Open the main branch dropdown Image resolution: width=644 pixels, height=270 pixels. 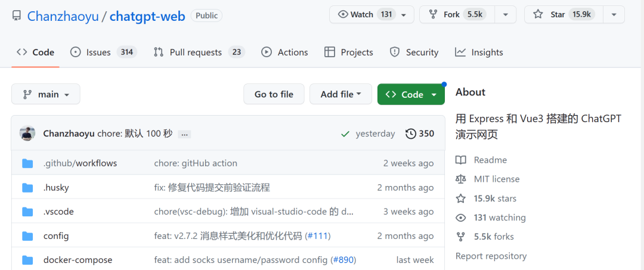click(x=45, y=94)
